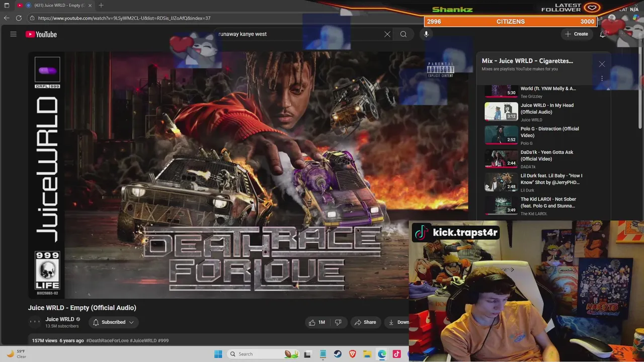
Task: Play Polo G 'Distraction' from the mix
Action: [535, 135]
